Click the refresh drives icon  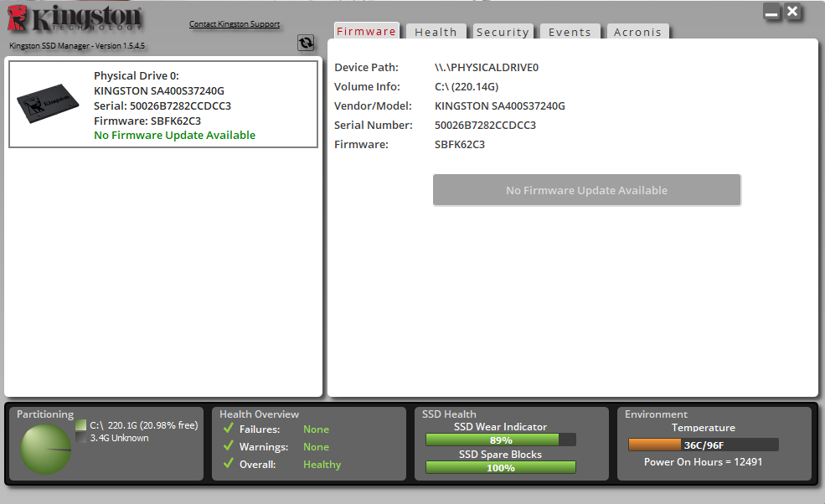coord(306,43)
